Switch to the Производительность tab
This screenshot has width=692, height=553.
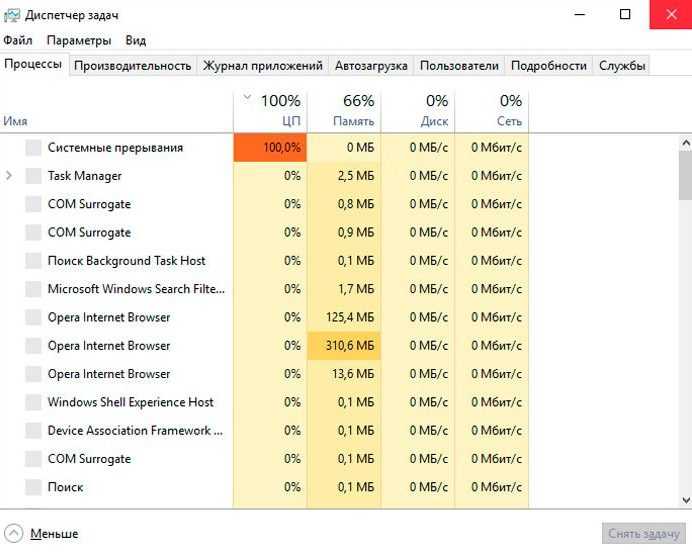pyautogui.click(x=132, y=66)
